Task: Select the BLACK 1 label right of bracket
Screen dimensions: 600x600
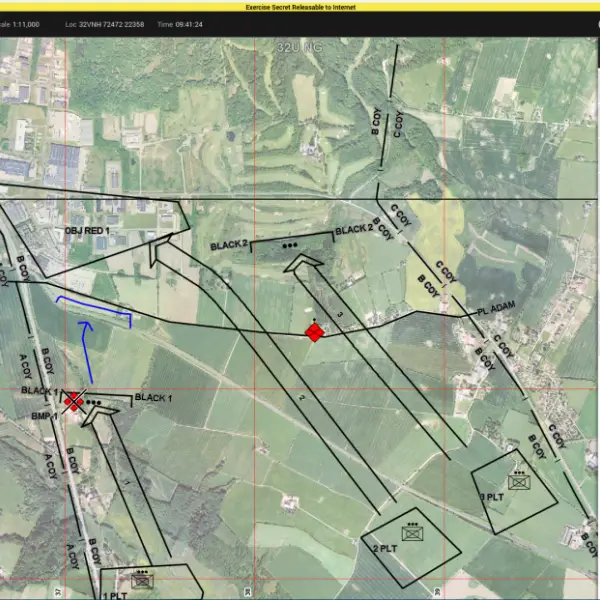Action: pos(154,398)
